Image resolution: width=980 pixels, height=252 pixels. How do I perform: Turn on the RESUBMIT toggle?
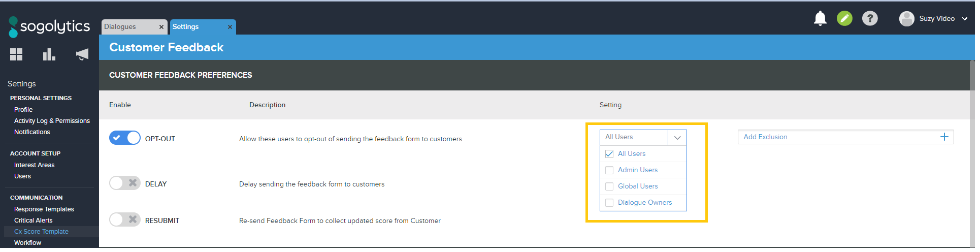pos(125,220)
